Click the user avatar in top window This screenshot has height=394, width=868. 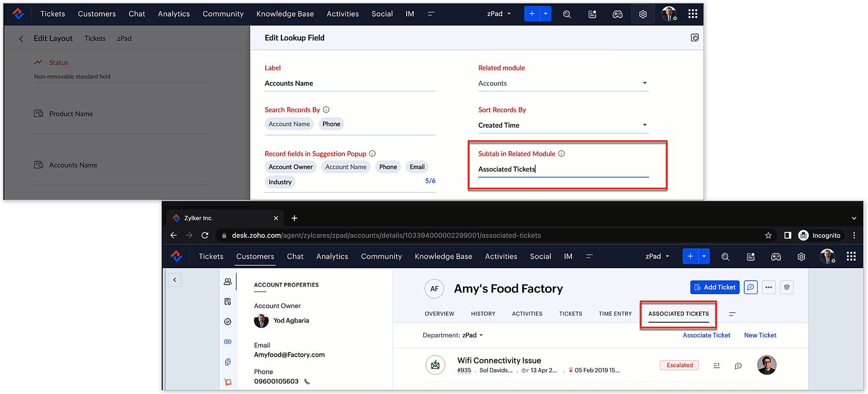tap(669, 14)
